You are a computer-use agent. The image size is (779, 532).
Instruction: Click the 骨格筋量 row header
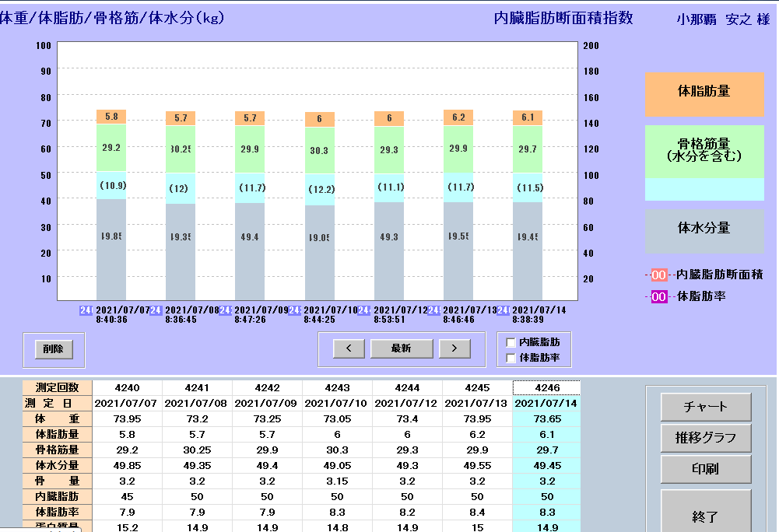57,450
